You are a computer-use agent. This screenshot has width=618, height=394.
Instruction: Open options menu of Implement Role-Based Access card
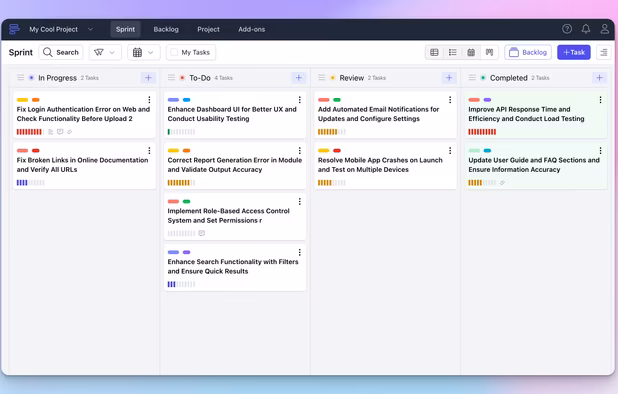tap(300, 201)
